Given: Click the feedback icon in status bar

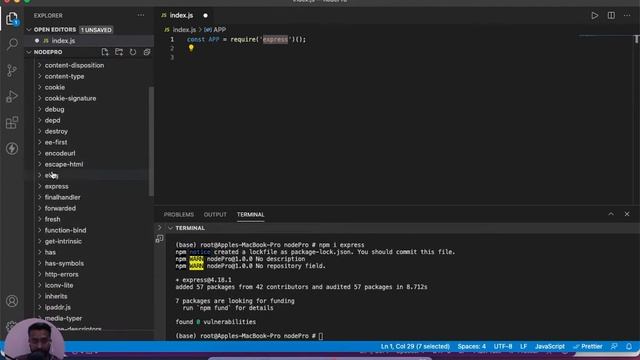Looking at the screenshot, I should pos(614,346).
